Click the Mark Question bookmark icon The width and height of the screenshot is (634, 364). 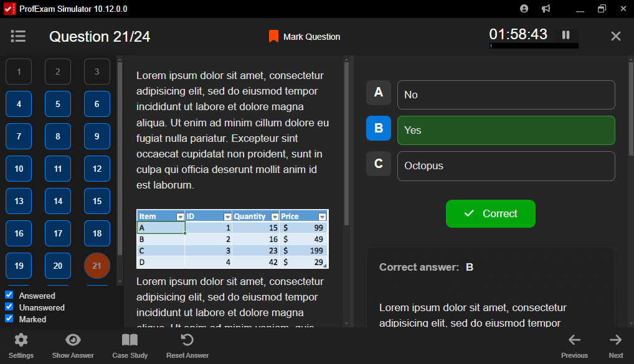coord(273,37)
